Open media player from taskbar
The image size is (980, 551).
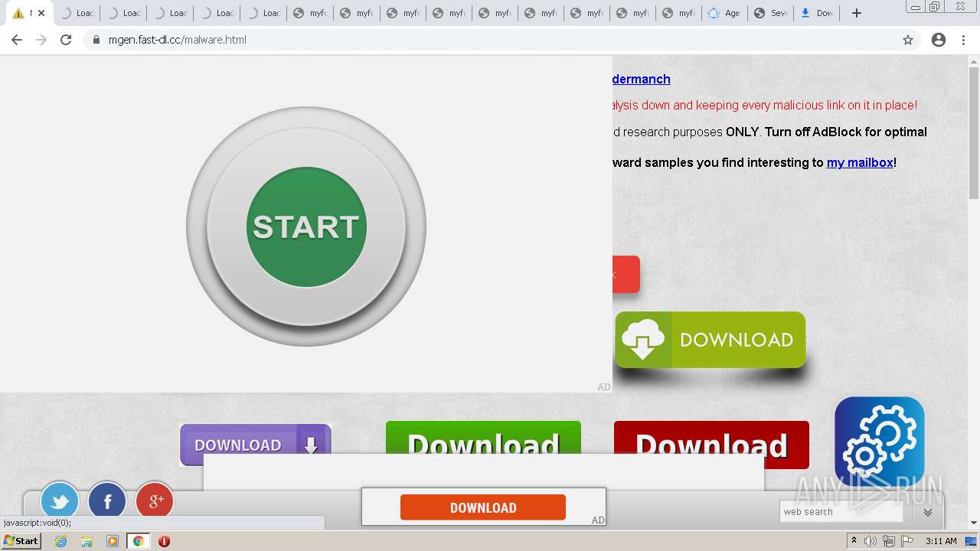point(112,541)
